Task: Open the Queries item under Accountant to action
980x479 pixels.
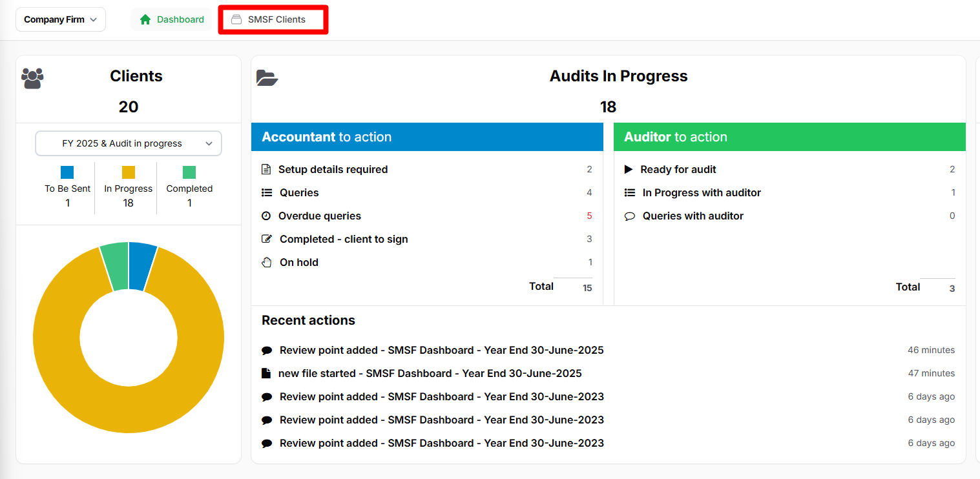Action: 298,192
